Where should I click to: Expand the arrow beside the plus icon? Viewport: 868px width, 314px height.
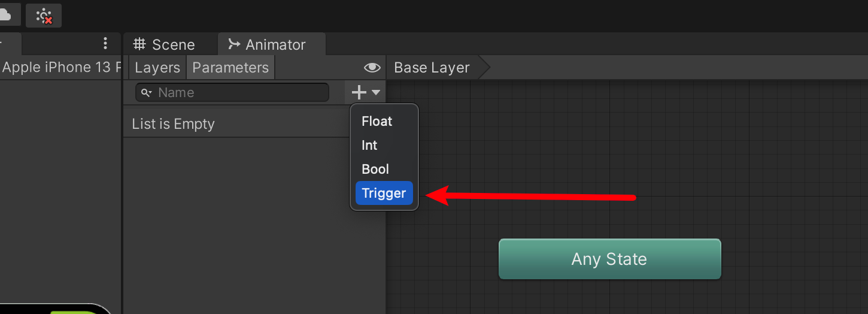click(376, 92)
